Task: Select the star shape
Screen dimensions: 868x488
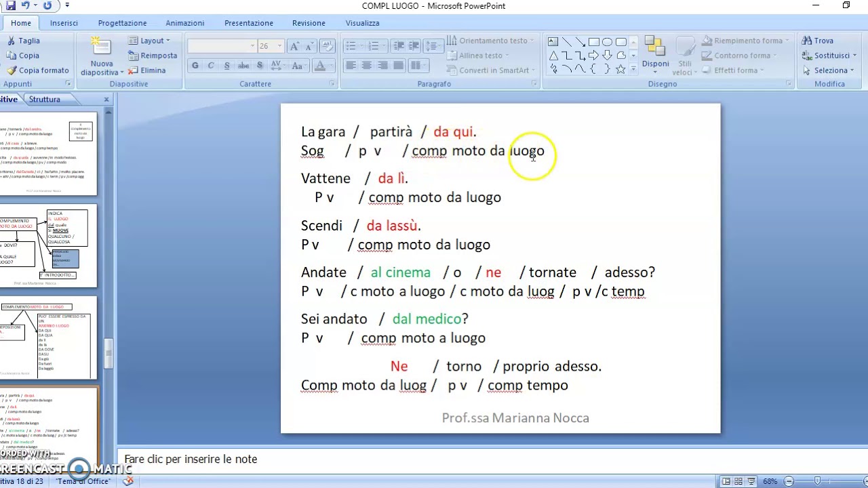Action: (621, 69)
